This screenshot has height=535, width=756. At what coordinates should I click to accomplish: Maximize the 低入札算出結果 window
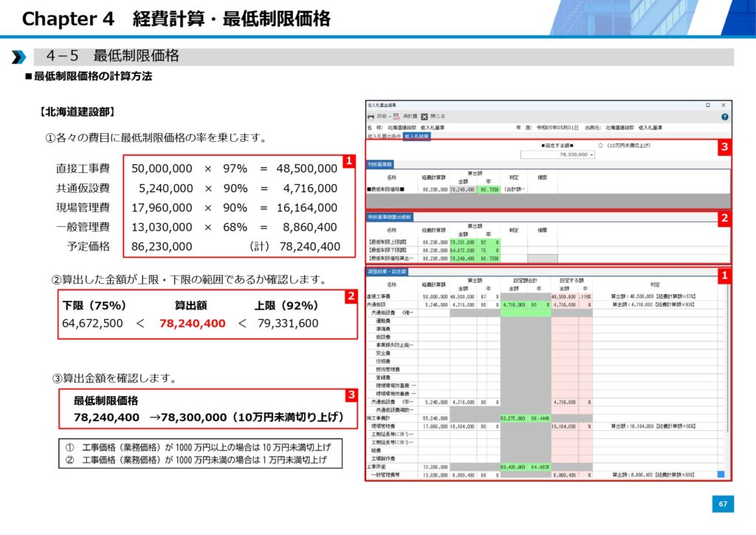coord(707,106)
